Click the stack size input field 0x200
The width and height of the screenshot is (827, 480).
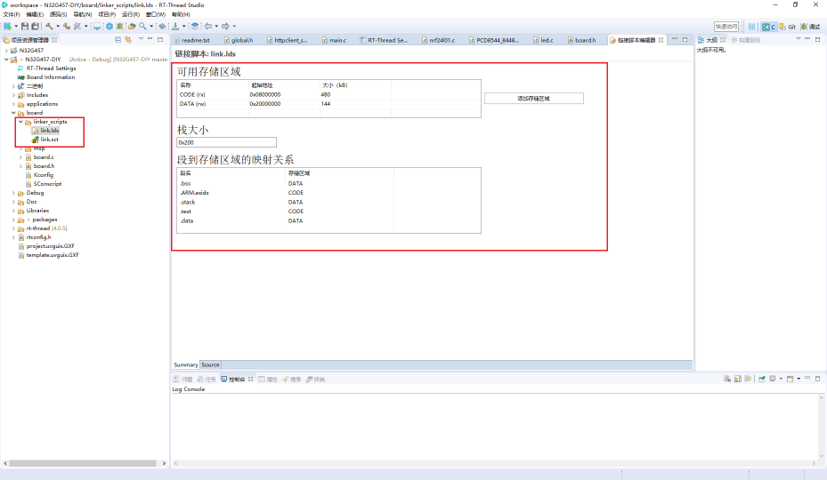[226, 142]
